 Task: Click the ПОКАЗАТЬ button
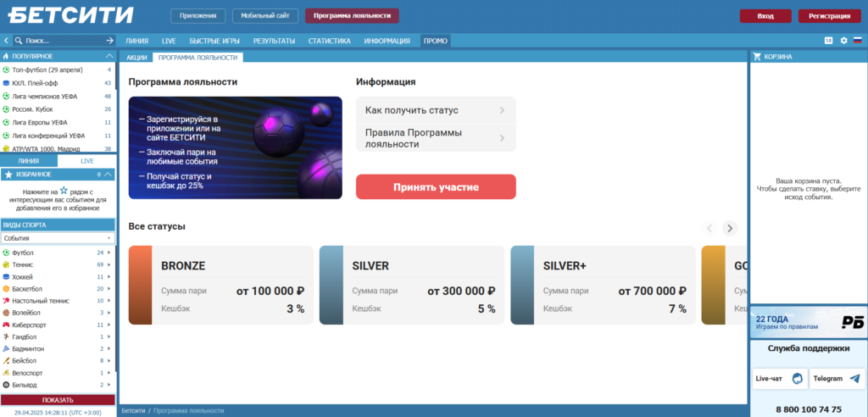click(x=58, y=400)
